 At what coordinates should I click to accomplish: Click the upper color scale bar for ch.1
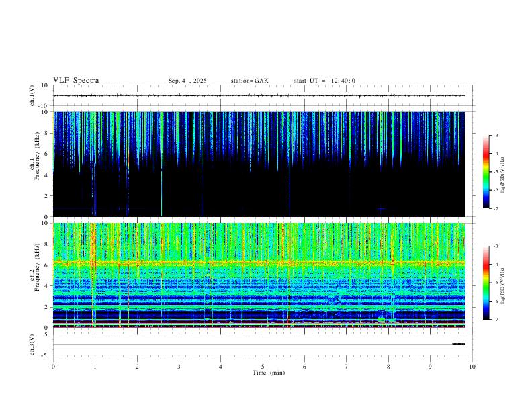486,172
